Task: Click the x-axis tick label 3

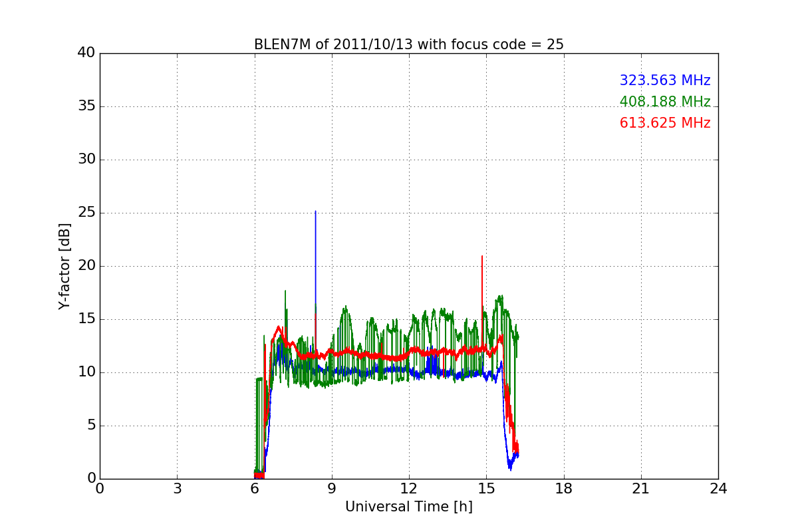Action: (x=177, y=488)
